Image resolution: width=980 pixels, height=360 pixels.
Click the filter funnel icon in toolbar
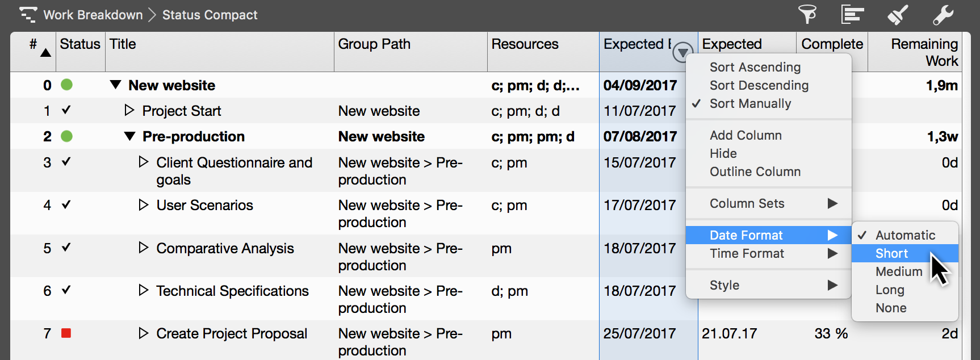[807, 15]
